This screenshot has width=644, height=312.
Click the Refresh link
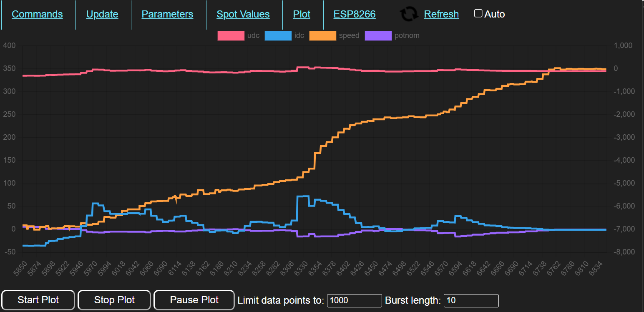[x=441, y=14]
